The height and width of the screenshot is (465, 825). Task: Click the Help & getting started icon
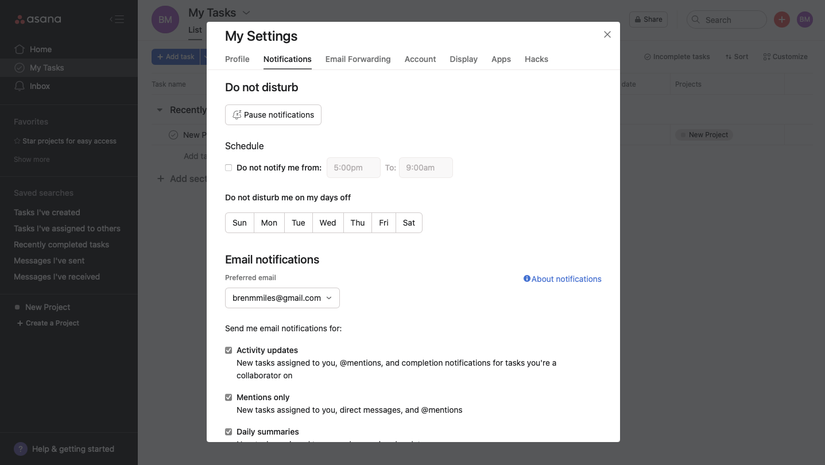tap(20, 449)
